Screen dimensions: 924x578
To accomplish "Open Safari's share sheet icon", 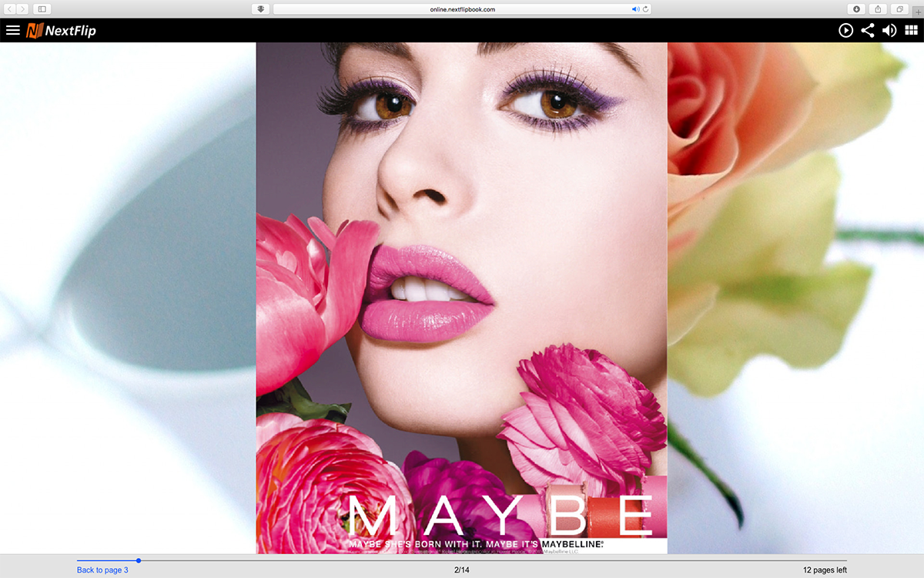I will point(877,8).
